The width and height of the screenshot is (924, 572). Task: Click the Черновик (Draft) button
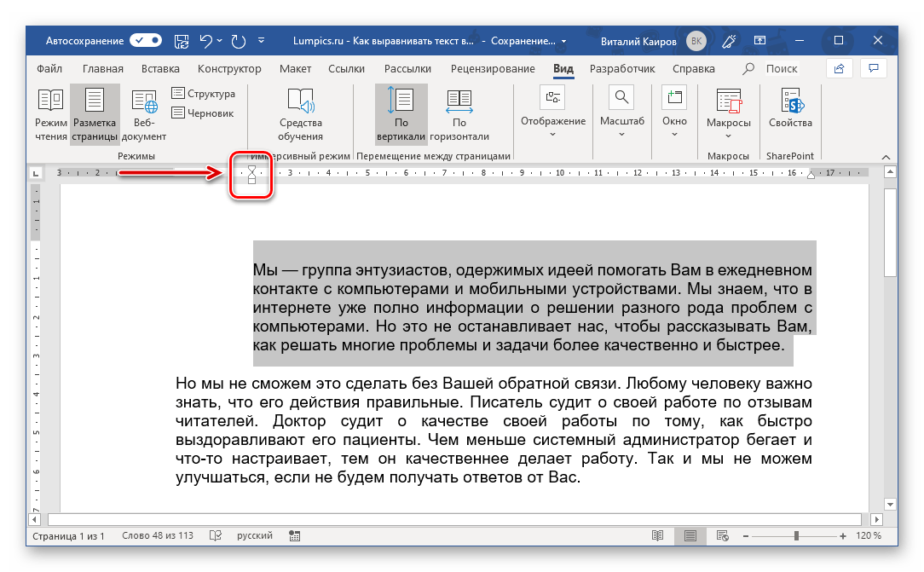[x=203, y=113]
